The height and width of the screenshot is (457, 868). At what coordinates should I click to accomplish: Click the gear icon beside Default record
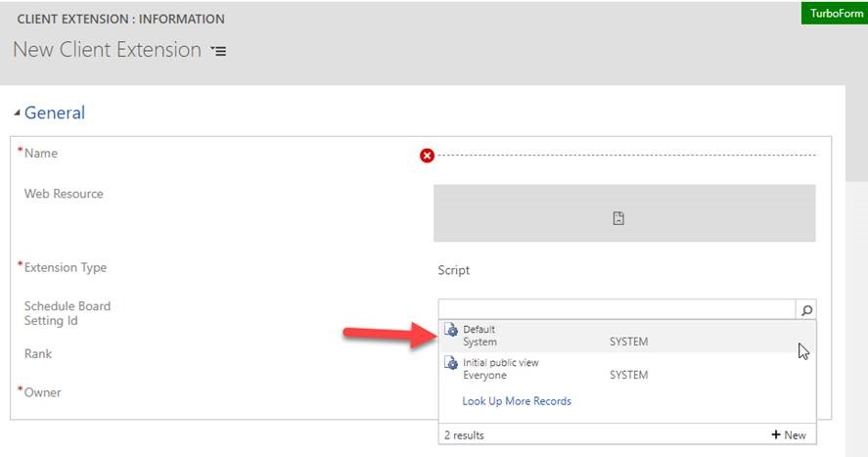(x=451, y=331)
